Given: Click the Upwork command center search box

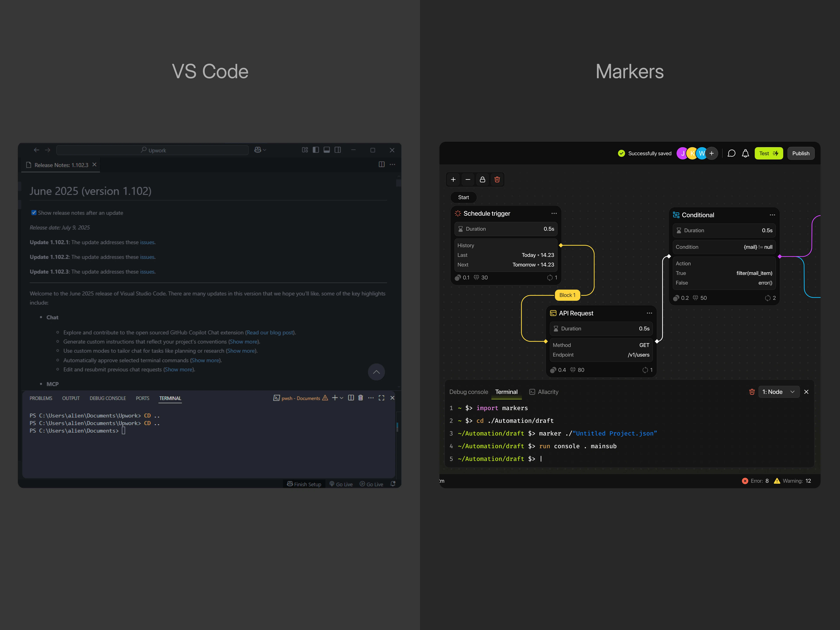Looking at the screenshot, I should point(153,150).
